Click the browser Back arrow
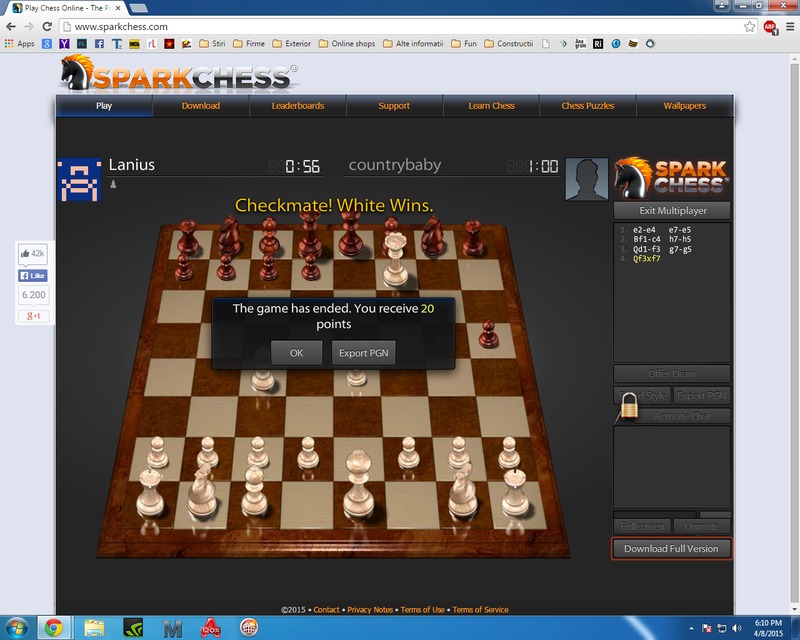This screenshot has height=640, width=800. (11, 27)
